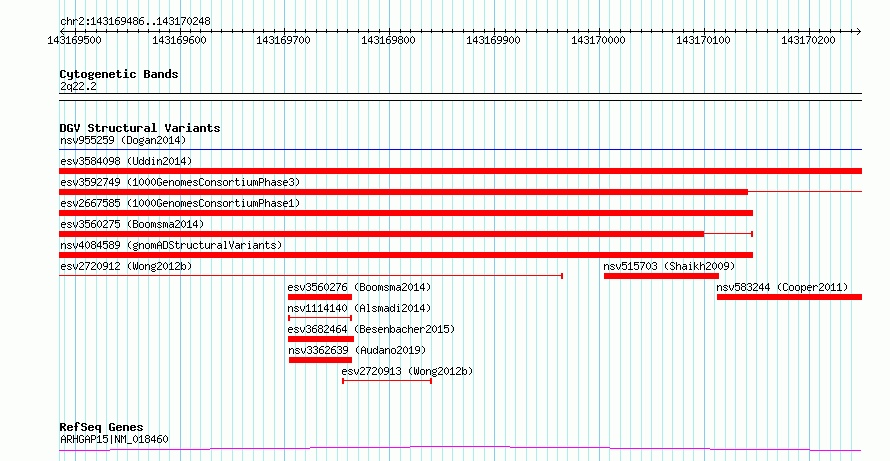Select esv2667585 1000GenomesConsortiumPhase1 label

click(x=180, y=203)
